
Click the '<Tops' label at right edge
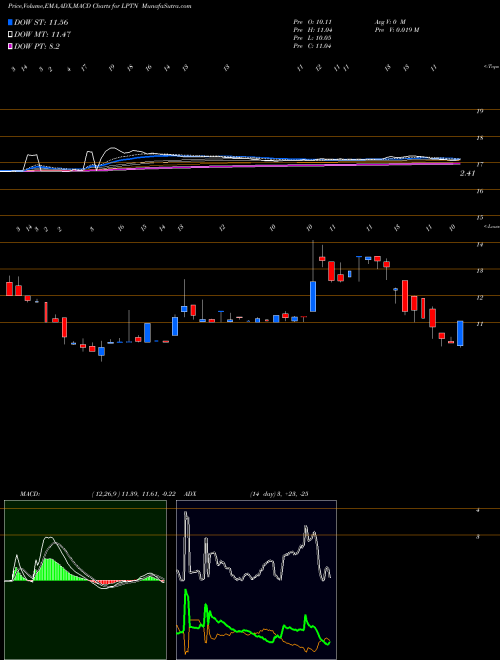[x=491, y=66]
